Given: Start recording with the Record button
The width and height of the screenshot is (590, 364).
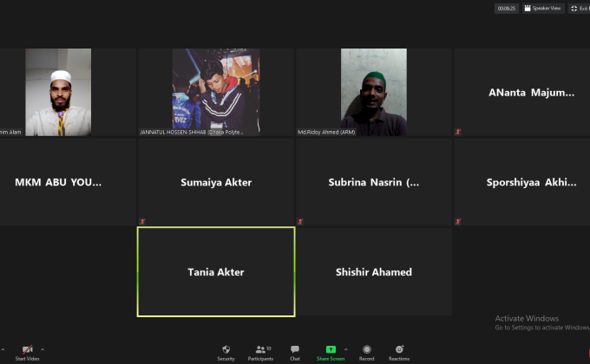Looking at the screenshot, I should [366, 353].
